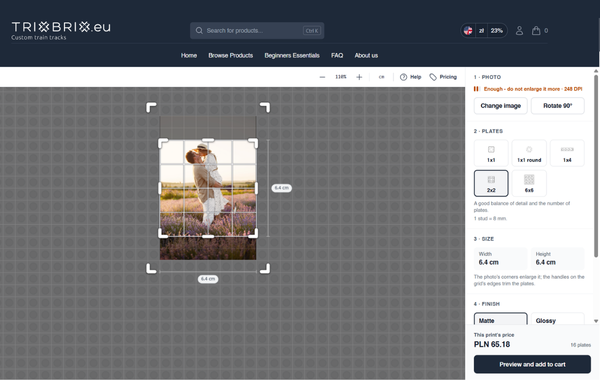This screenshot has width=600, height=380.
Task: Open the user account icon
Action: (519, 31)
